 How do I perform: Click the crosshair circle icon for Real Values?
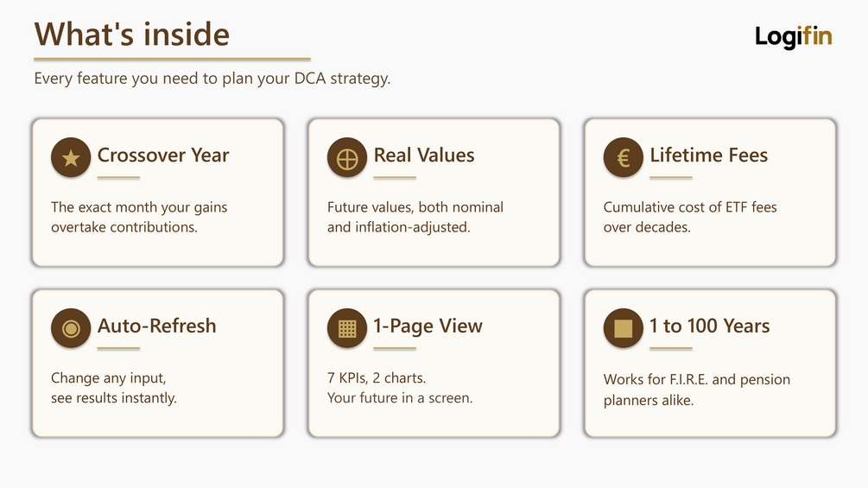pyautogui.click(x=347, y=158)
